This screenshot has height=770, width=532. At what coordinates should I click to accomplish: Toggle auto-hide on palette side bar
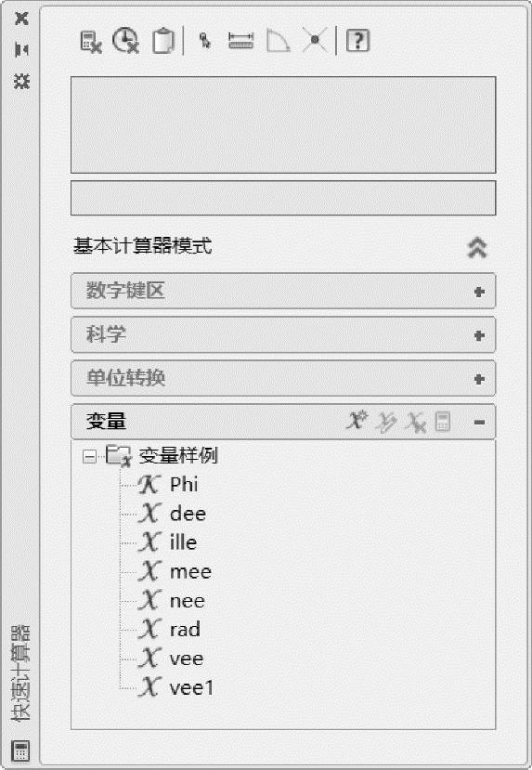tap(21, 49)
